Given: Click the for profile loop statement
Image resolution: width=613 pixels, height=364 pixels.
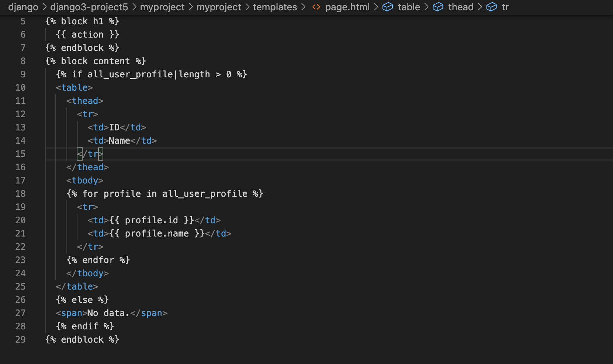Looking at the screenshot, I should 165,194.
